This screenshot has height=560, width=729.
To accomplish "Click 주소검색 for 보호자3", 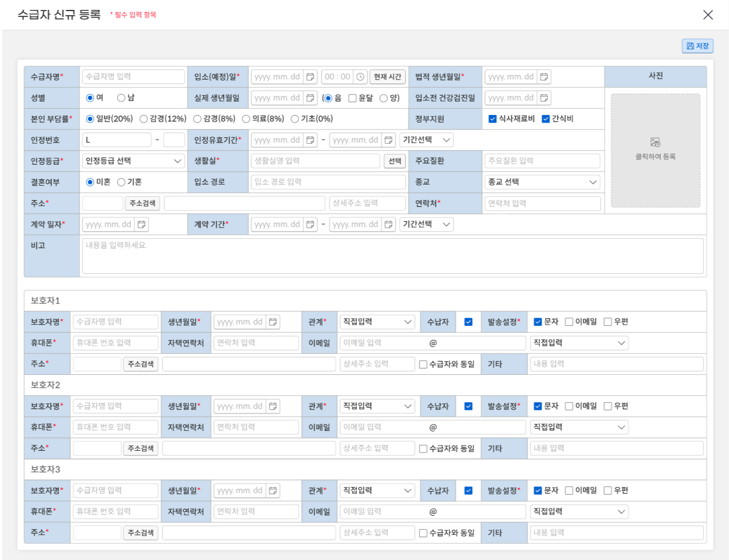I will (141, 533).
